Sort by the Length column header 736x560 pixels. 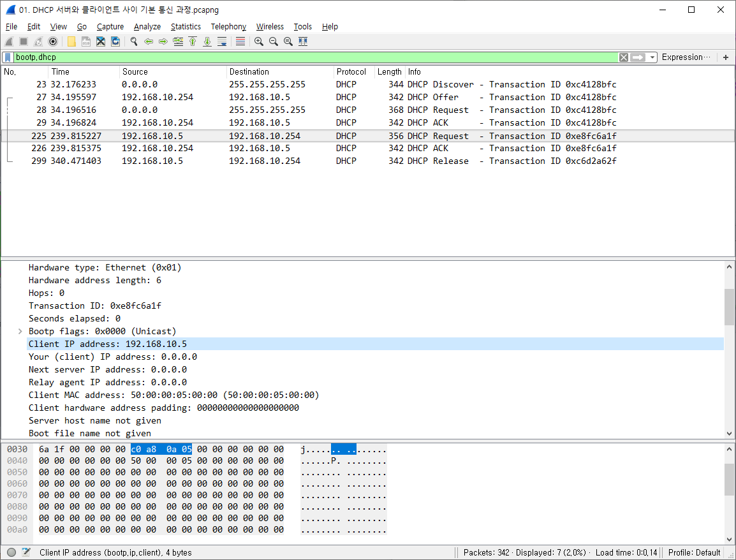(x=390, y=72)
